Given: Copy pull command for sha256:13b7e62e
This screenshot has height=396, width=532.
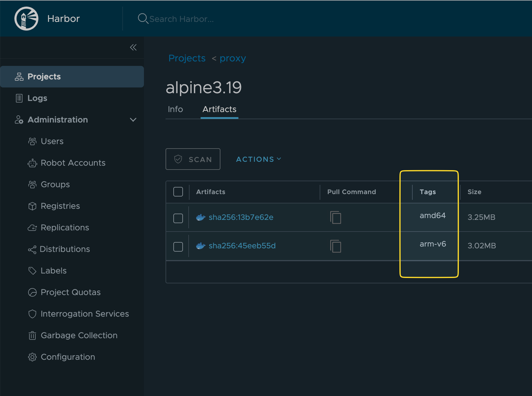Looking at the screenshot, I should click(336, 217).
